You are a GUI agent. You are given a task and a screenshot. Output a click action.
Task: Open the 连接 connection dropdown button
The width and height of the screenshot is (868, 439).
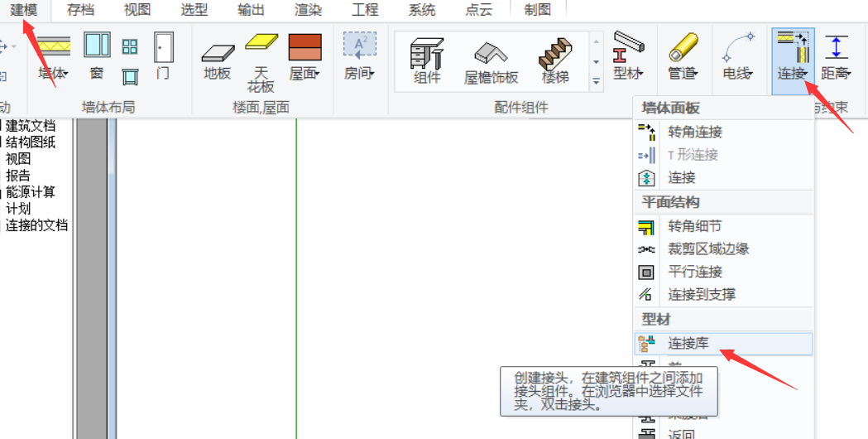(x=793, y=61)
